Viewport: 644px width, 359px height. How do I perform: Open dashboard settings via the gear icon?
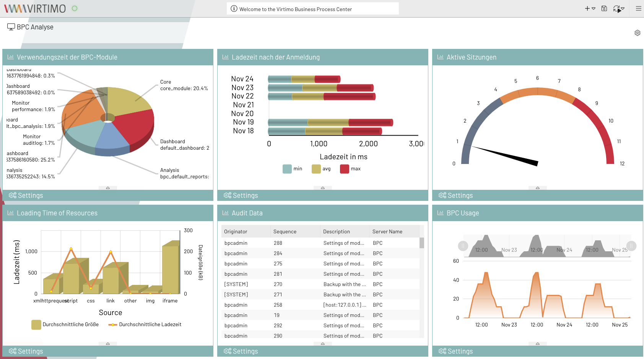[637, 33]
